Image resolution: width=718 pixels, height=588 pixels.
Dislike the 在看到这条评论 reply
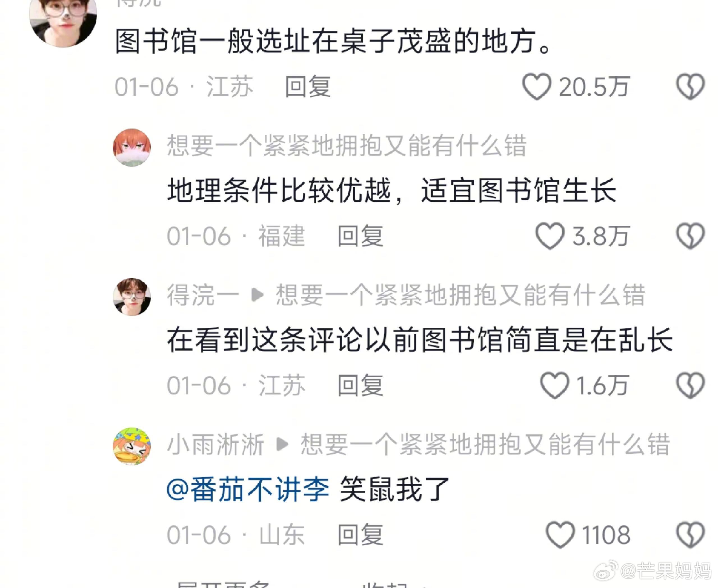tap(690, 385)
